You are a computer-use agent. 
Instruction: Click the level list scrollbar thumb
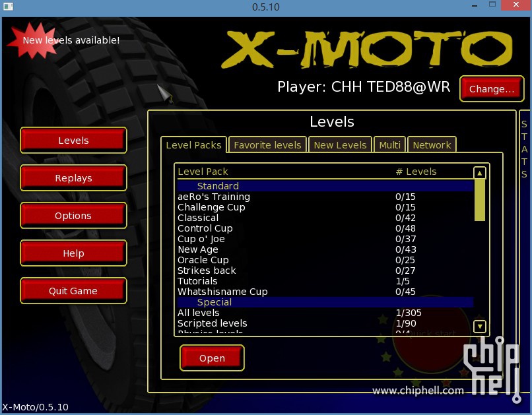[479, 200]
